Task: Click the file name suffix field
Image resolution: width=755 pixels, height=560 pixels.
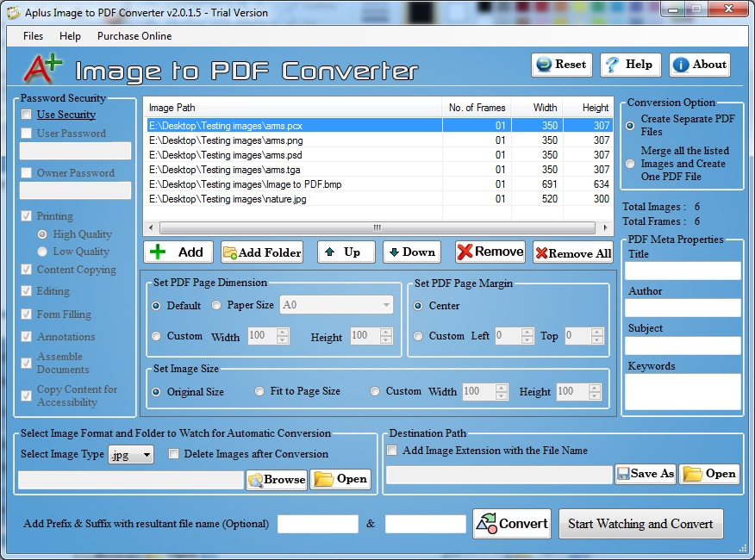Action: click(425, 524)
